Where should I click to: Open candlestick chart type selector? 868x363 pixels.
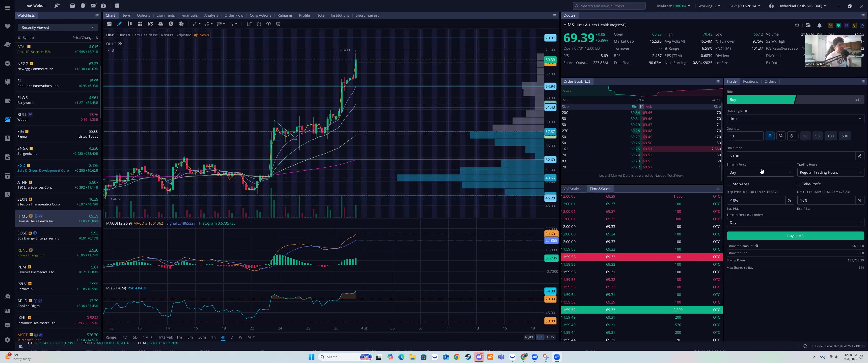point(129,24)
